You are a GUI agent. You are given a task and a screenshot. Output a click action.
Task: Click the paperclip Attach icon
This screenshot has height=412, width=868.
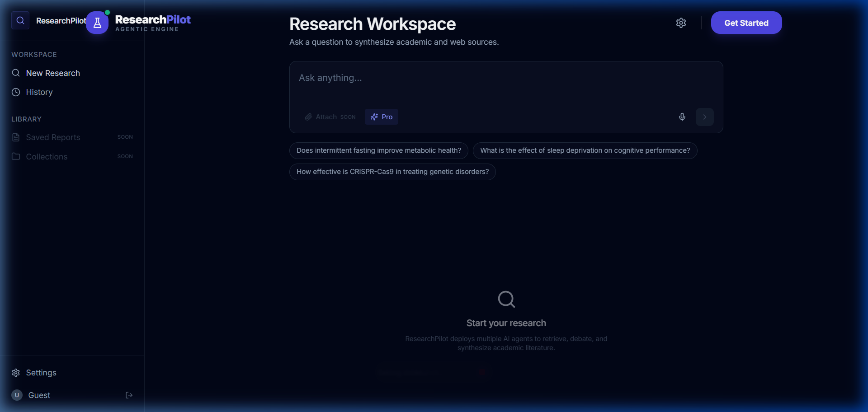tap(308, 117)
